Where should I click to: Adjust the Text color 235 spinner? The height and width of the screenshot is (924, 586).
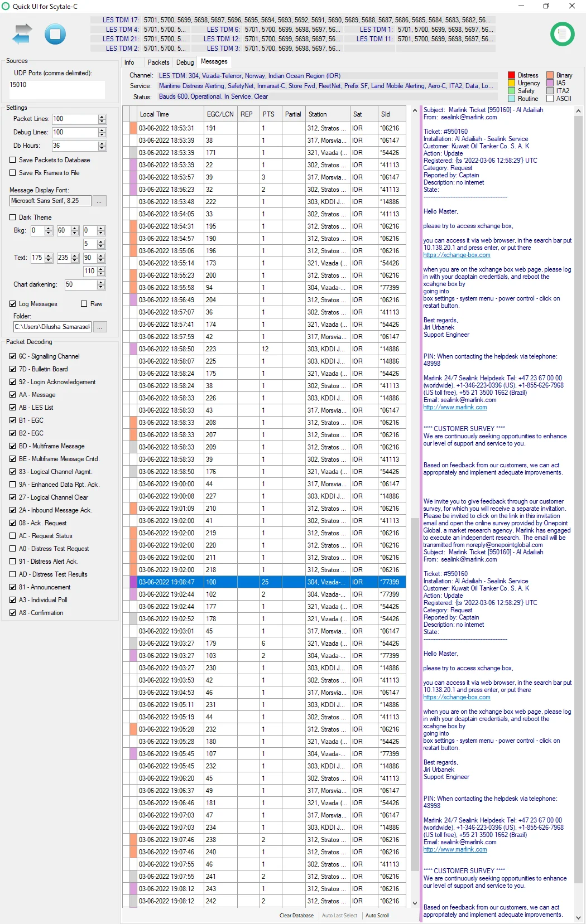pyautogui.click(x=75, y=258)
